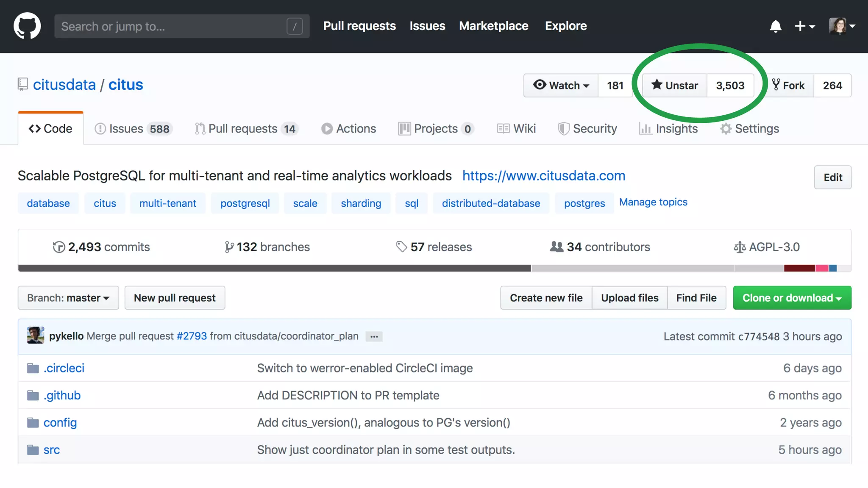Open the notifications bell
Screen dimensions: 868x488
(775, 26)
